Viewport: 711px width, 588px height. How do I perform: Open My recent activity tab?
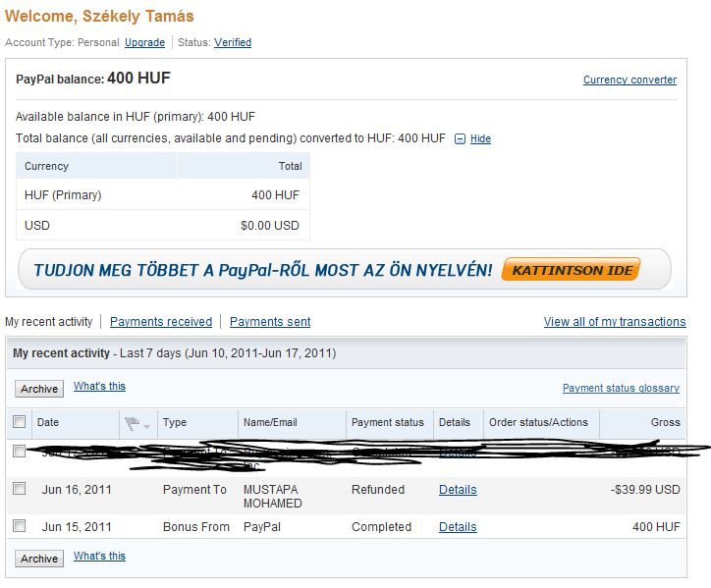click(49, 321)
